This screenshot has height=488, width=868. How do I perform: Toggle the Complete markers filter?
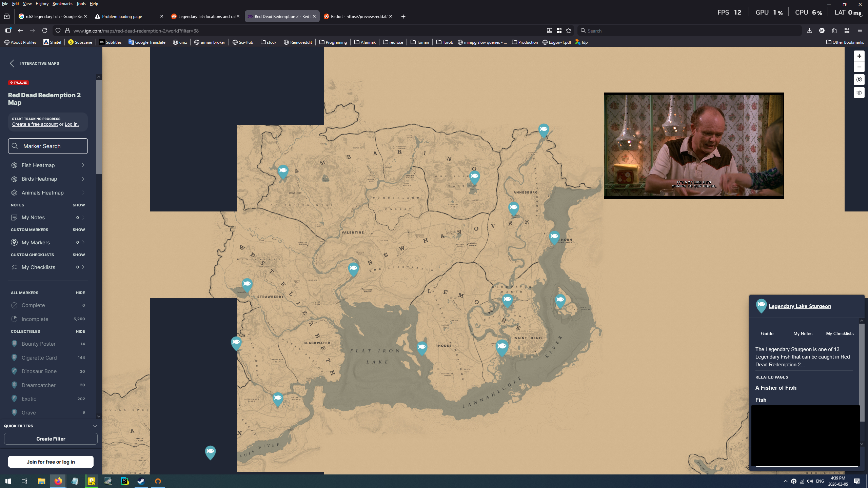48,305
